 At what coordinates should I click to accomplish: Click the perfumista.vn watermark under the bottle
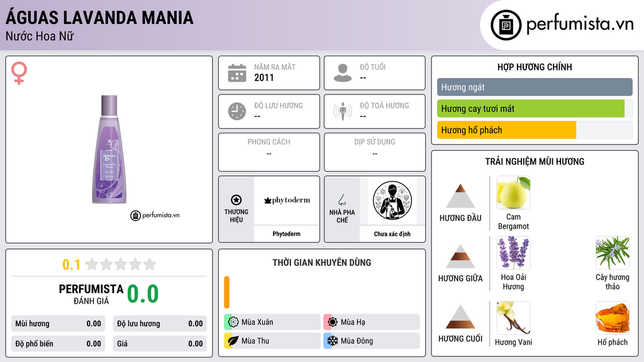155,215
